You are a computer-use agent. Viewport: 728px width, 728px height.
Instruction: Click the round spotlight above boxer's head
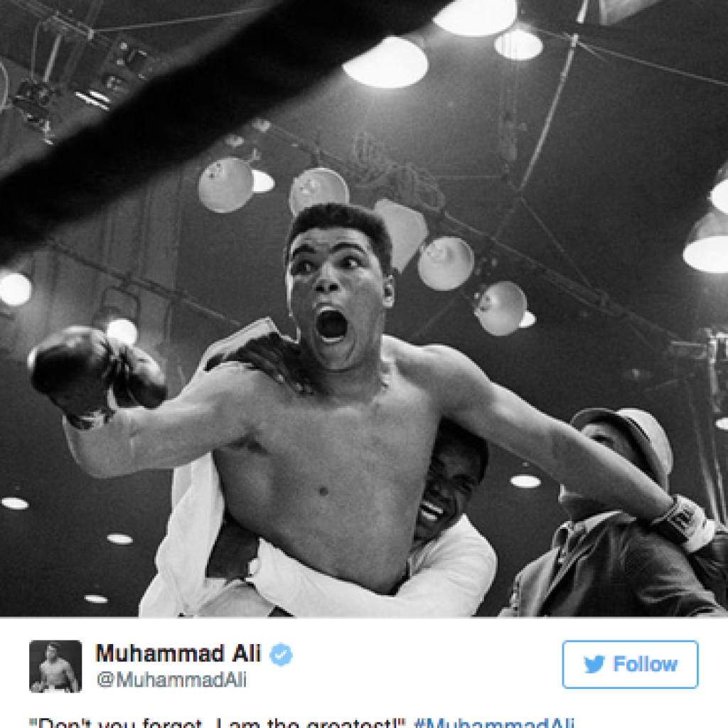point(319,189)
